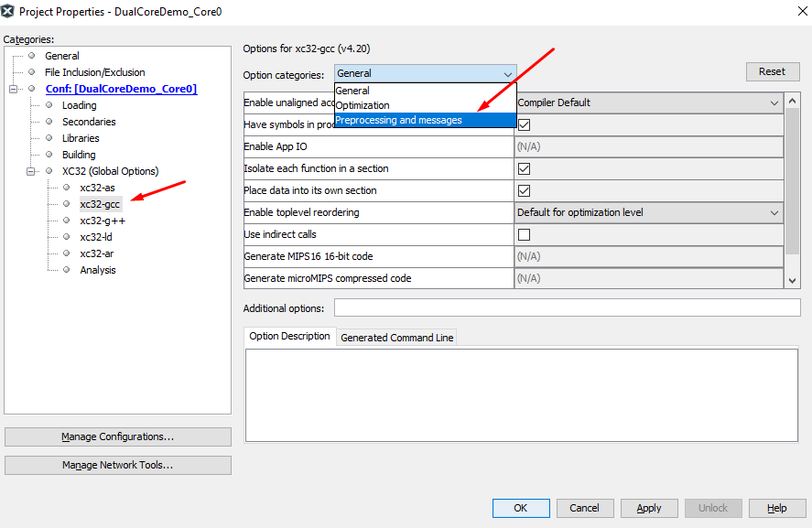The width and height of the screenshot is (812, 528).
Task: Select xc32-gcc node in Categories tree
Action: [100, 204]
